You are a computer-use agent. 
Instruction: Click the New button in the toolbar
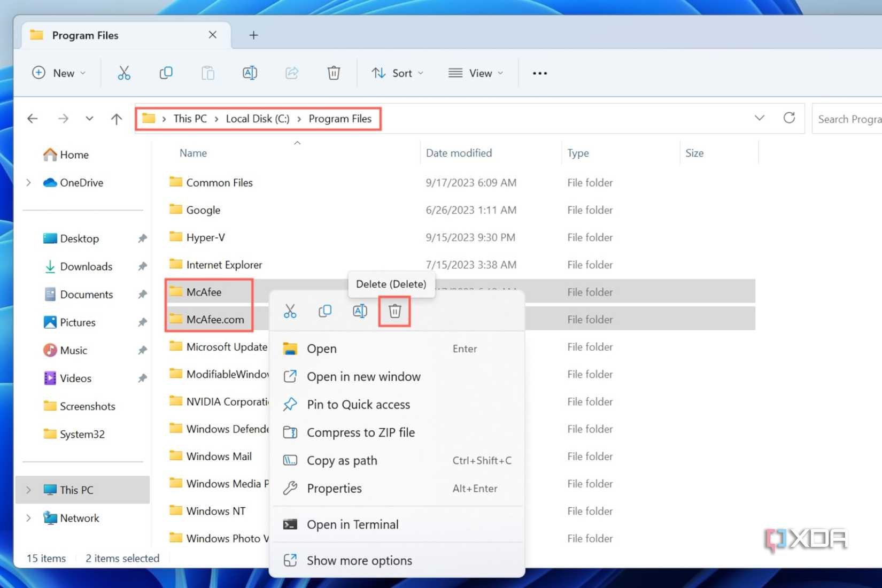59,73
